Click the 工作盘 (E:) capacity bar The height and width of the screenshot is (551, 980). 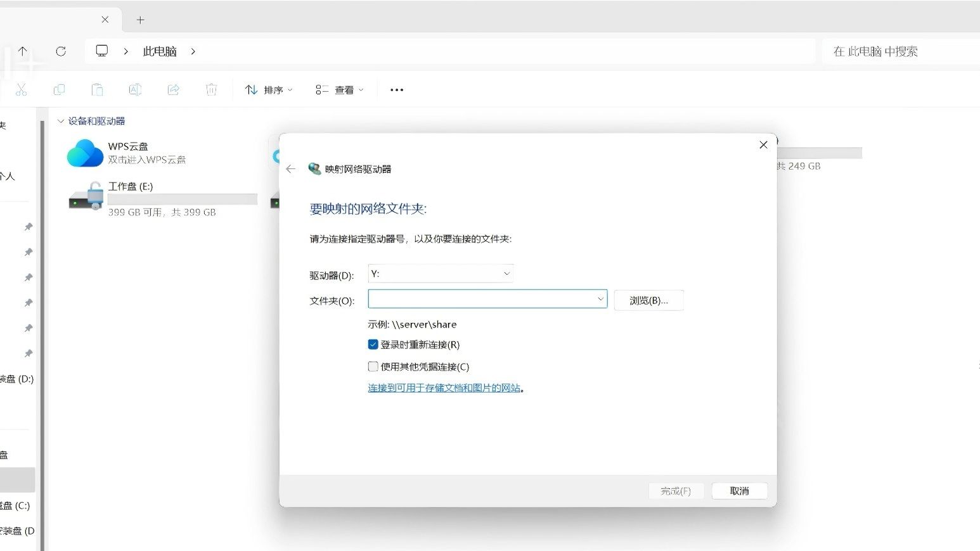click(183, 199)
